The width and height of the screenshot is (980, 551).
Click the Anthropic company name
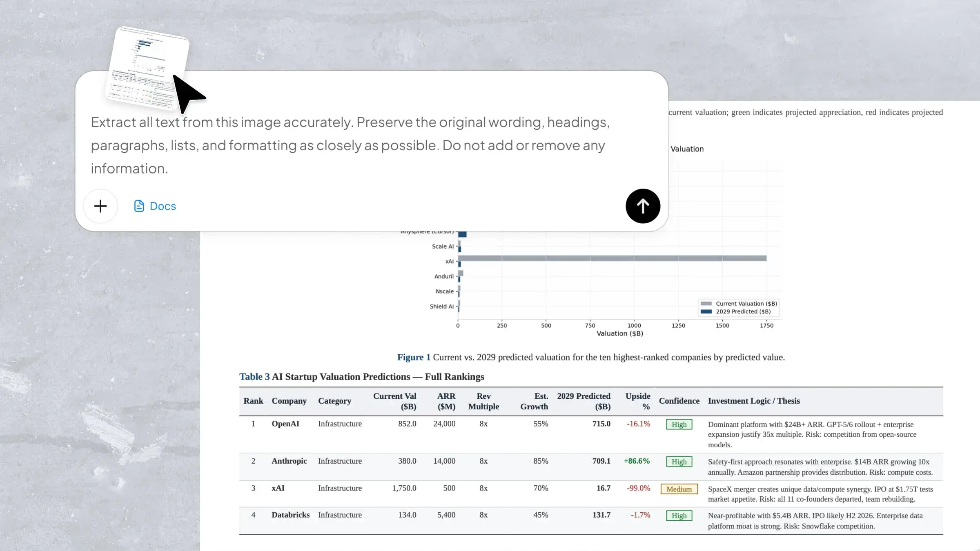[x=289, y=461]
